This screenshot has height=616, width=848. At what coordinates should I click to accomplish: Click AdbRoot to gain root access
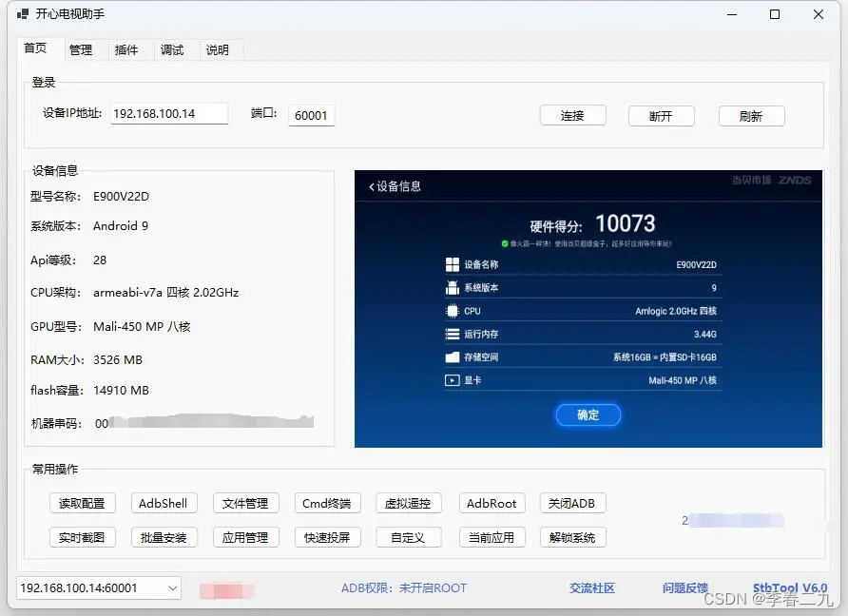coord(491,503)
